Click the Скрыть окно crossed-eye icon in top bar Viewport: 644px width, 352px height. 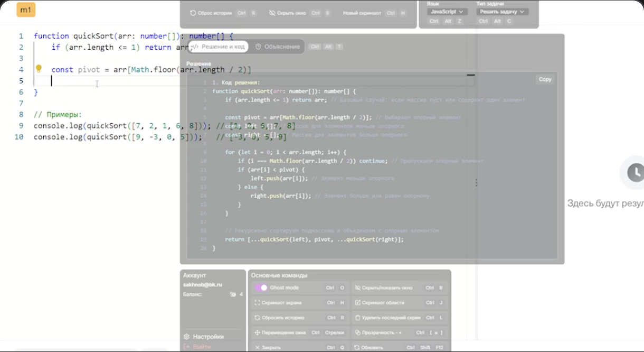272,13
